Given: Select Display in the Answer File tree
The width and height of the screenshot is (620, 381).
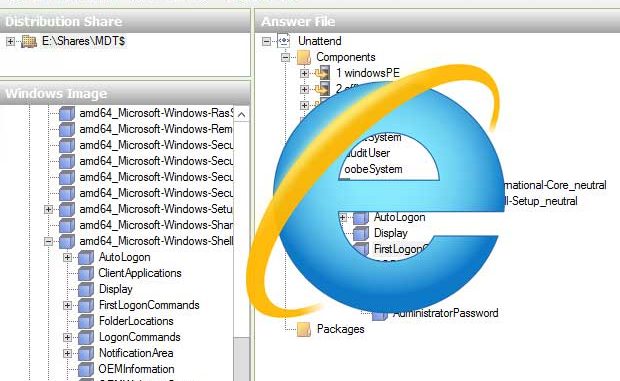Looking at the screenshot, I should 391,233.
